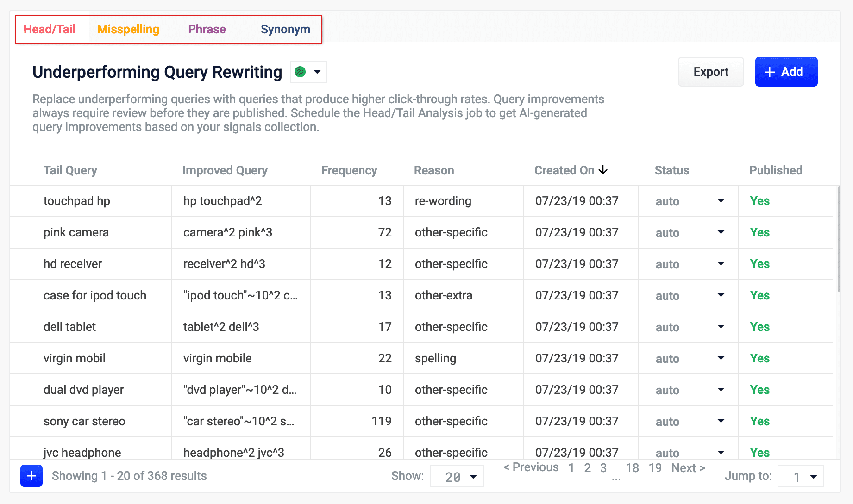Click the table vertical scrollbar

click(838, 239)
